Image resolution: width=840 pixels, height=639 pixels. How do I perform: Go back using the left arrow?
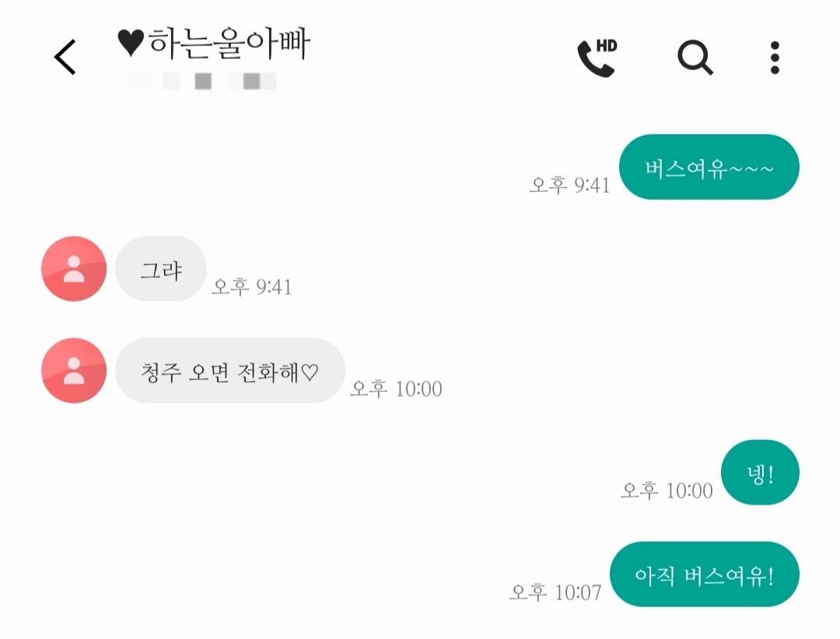(65, 57)
